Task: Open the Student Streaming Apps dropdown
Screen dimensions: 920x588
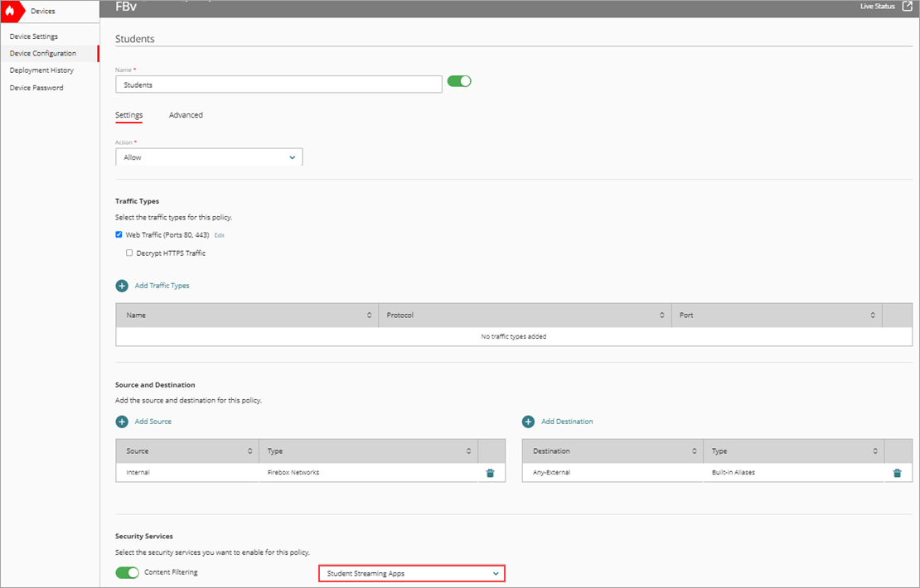Action: click(x=411, y=572)
